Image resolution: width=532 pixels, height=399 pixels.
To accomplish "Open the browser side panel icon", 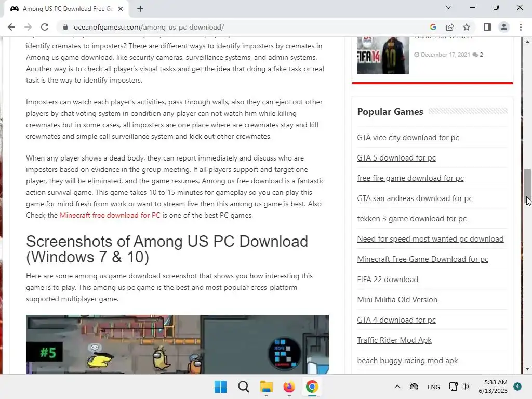I will coord(487,27).
